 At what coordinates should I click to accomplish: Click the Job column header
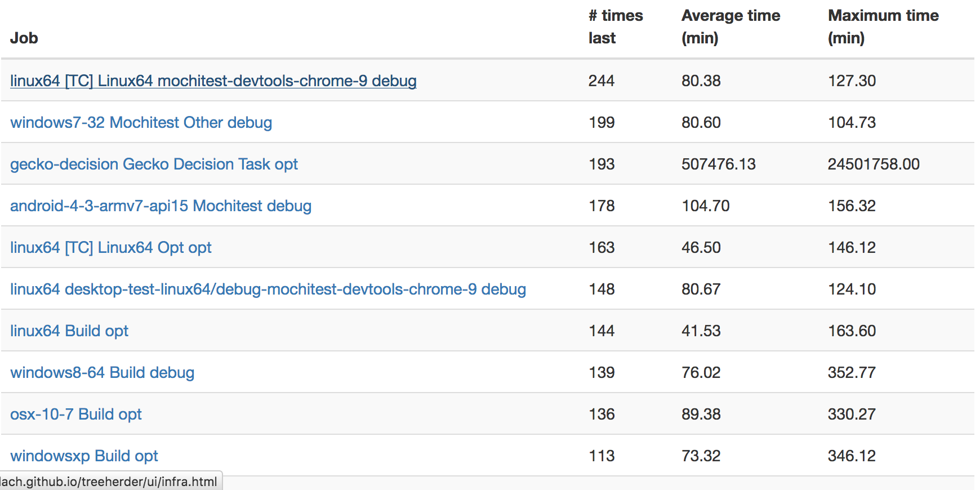(x=24, y=38)
